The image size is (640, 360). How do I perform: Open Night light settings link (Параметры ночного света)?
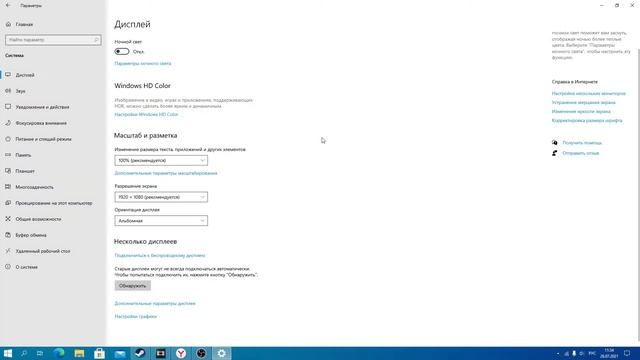pos(143,63)
